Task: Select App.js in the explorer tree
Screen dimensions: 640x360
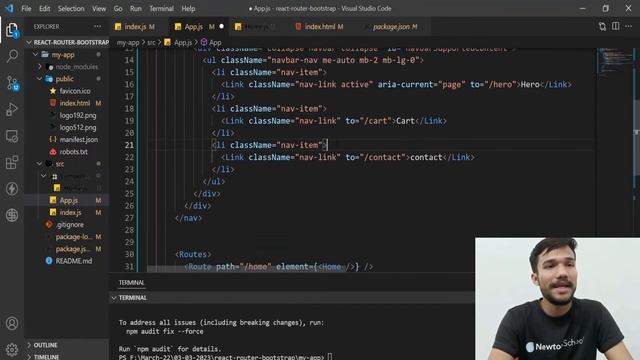Action: (67, 200)
